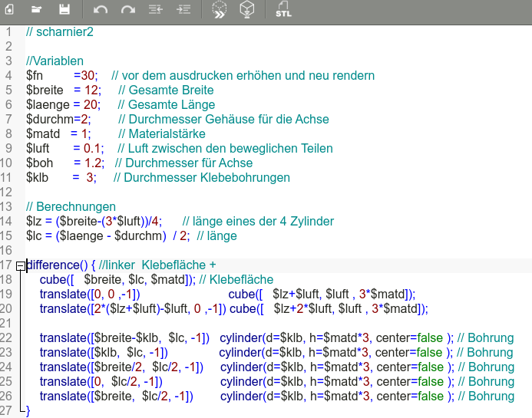The width and height of the screenshot is (532, 418).
Task: Click the value 30 on line 4
Action: (88, 76)
